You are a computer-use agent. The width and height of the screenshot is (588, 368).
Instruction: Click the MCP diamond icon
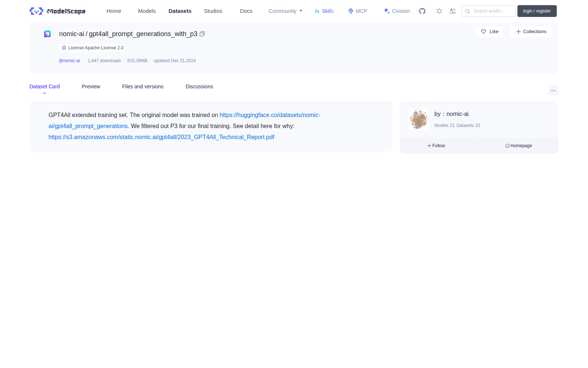[x=351, y=11]
